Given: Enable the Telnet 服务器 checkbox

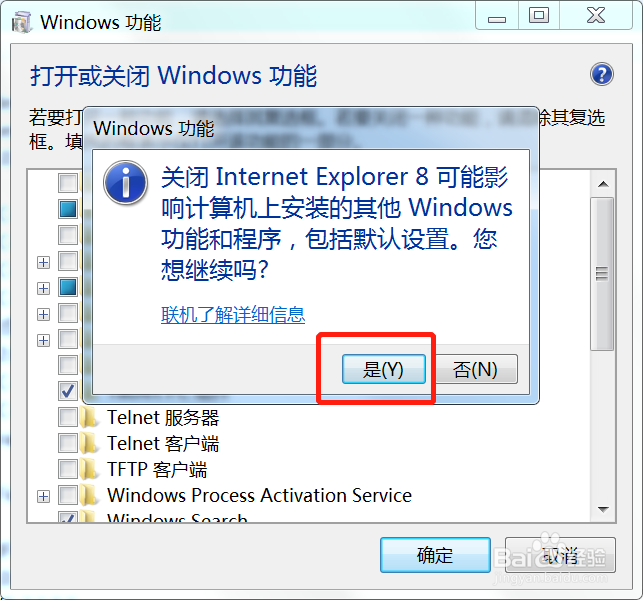Looking at the screenshot, I should coord(68,417).
